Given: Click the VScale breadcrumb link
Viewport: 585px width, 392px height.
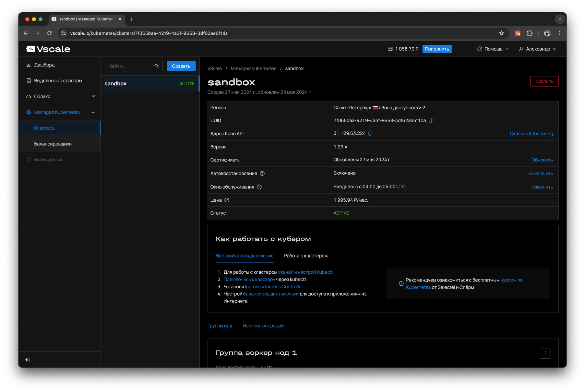Looking at the screenshot, I should pos(215,68).
